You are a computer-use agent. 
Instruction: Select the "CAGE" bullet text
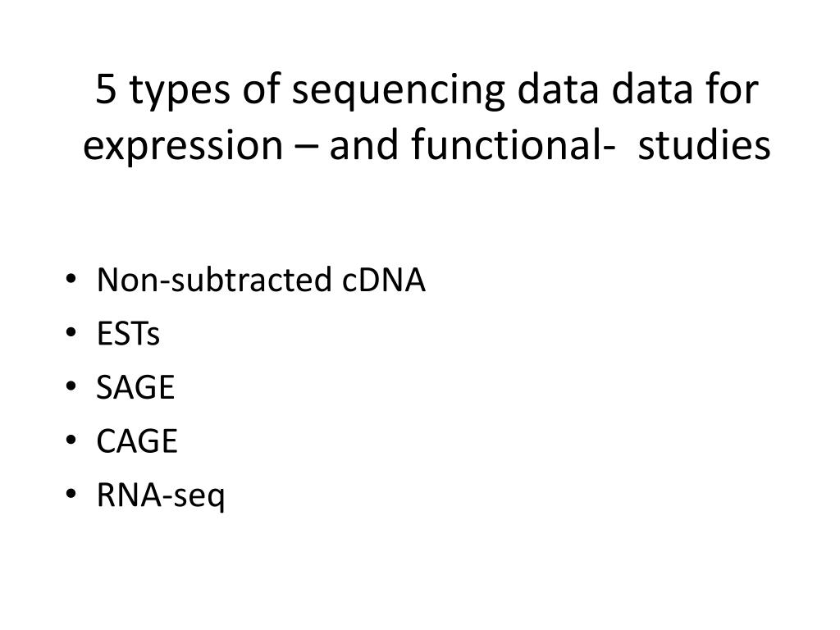(x=137, y=441)
